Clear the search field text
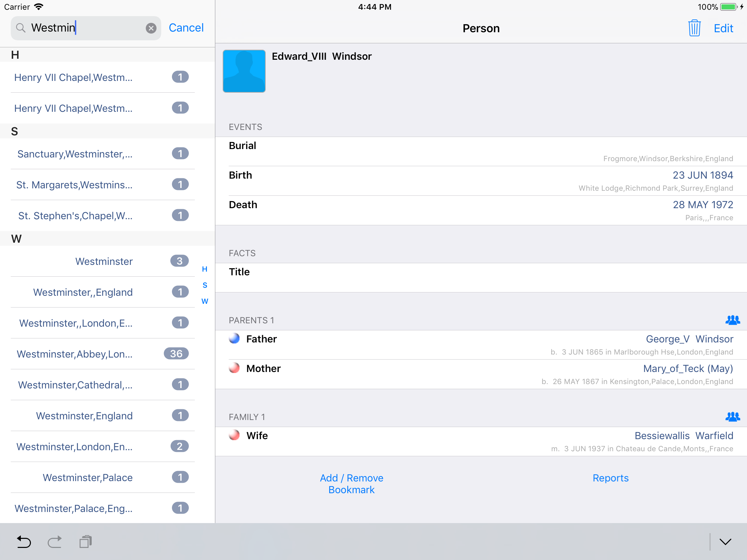Image resolution: width=747 pixels, height=560 pixels. 151,28
